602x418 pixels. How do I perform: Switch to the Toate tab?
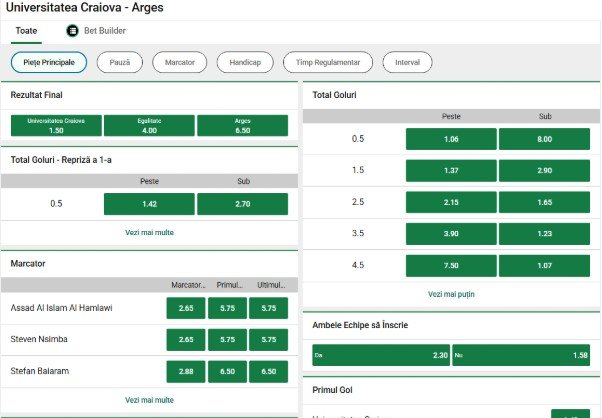(x=26, y=31)
